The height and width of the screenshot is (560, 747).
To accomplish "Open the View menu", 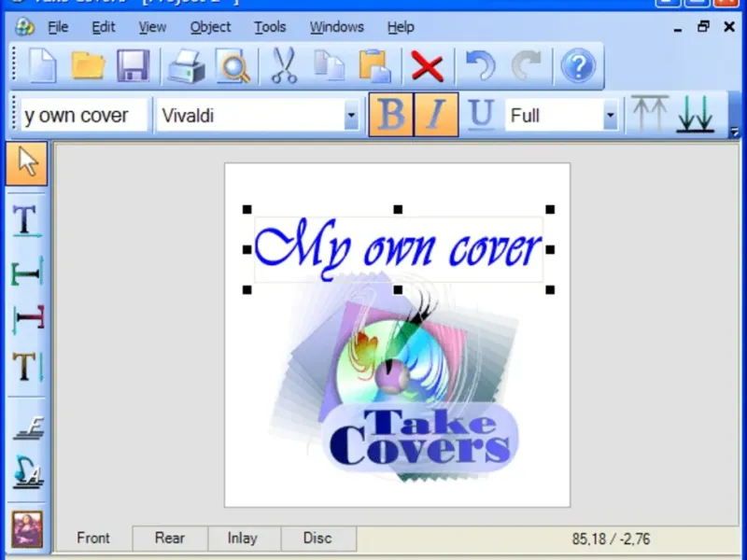I will [152, 27].
